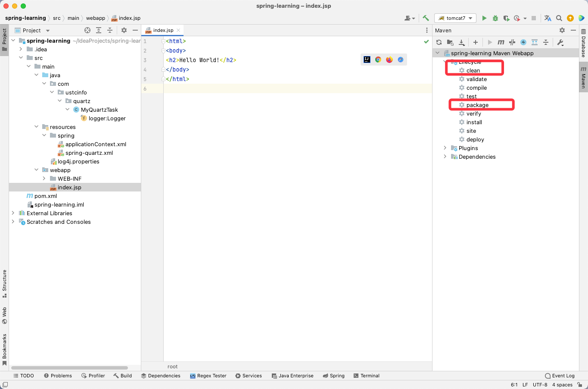This screenshot has width=588, height=389.
Task: Hide the Maven tool window via minus icon
Action: pos(573,30)
